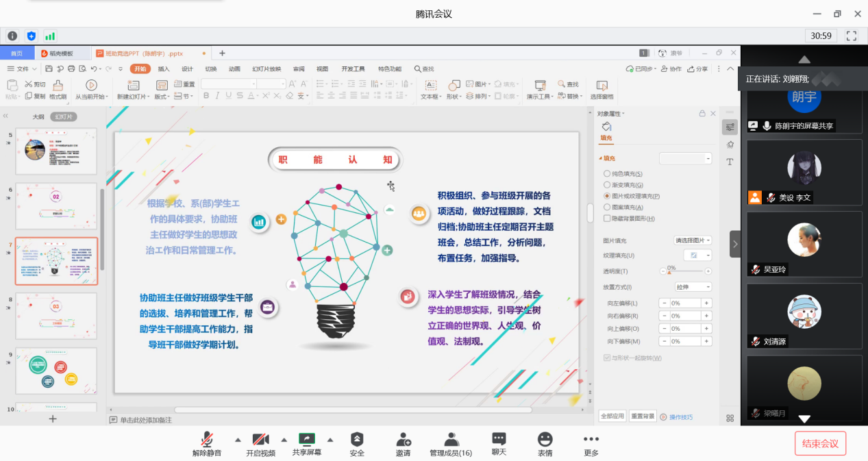
Task: Check Hide Background Graphics (隐藏背景图形) checkbox
Action: [607, 219]
